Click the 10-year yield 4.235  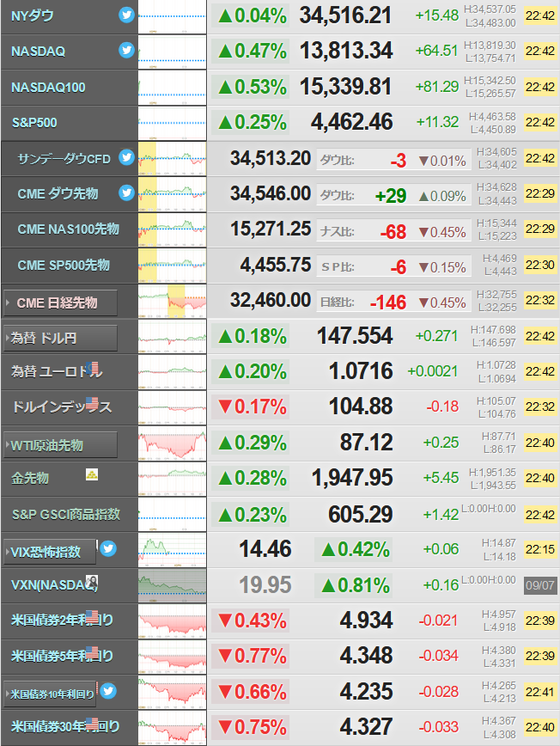[367, 691]
